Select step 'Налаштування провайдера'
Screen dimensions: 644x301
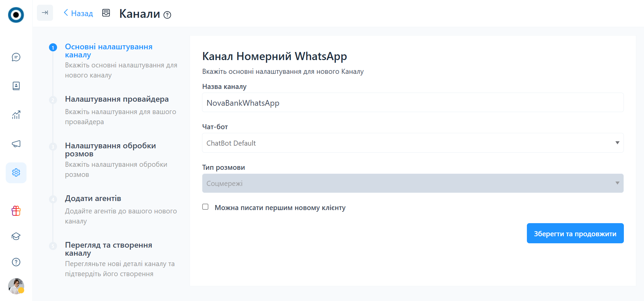click(117, 99)
